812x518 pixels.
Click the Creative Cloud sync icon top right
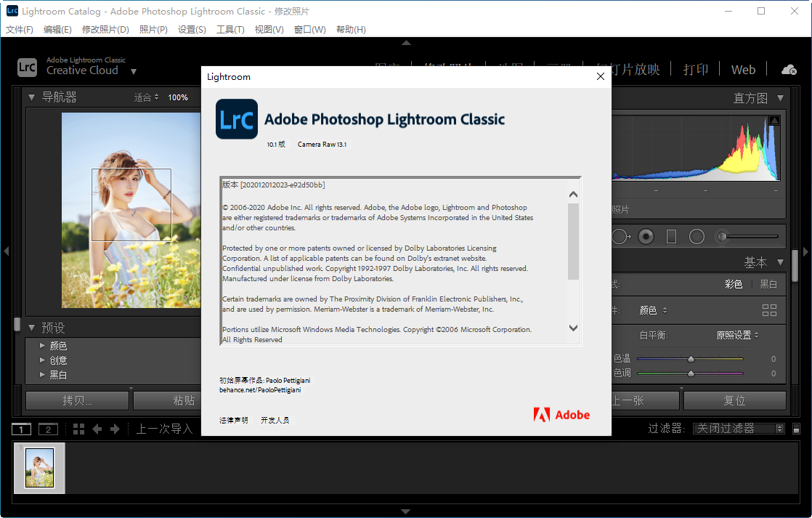(x=789, y=69)
